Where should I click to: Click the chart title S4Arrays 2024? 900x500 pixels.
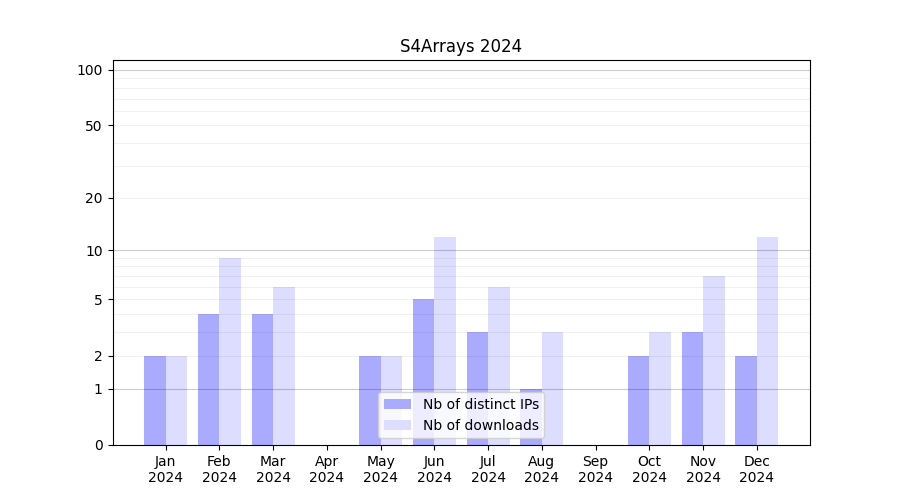460,46
